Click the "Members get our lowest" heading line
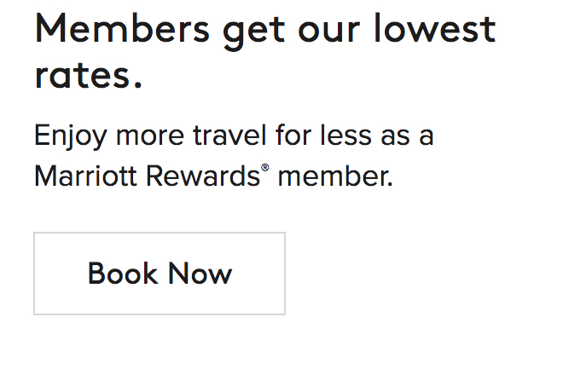This screenshot has width=563, height=392. click(264, 29)
